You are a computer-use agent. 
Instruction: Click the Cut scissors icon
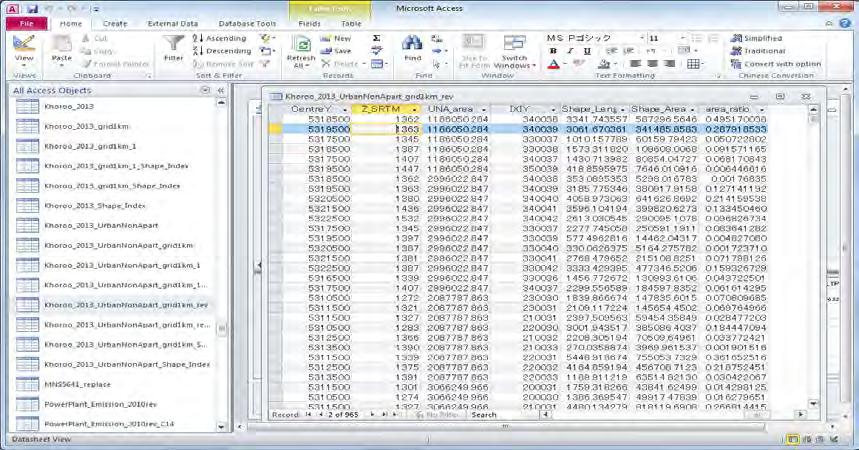pyautogui.click(x=94, y=38)
